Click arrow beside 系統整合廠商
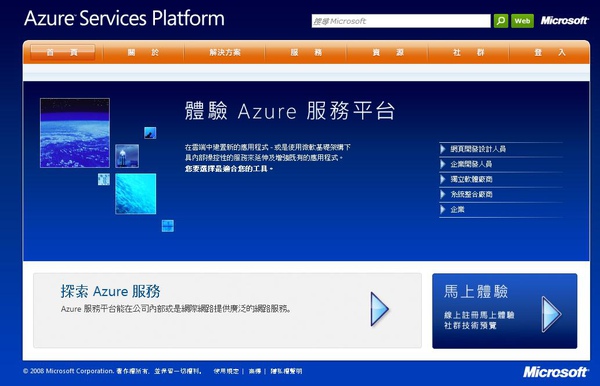Screen dimensions: 600x386 click(x=443, y=194)
